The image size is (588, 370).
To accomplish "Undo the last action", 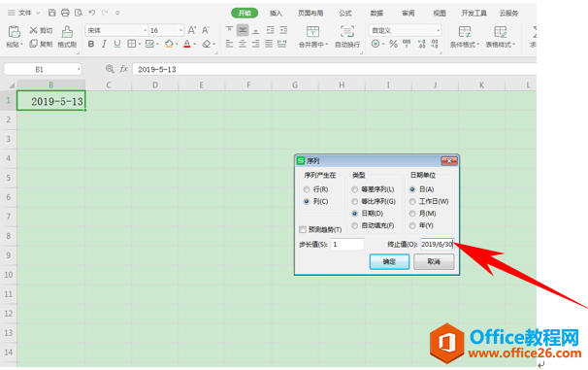I will 92,13.
